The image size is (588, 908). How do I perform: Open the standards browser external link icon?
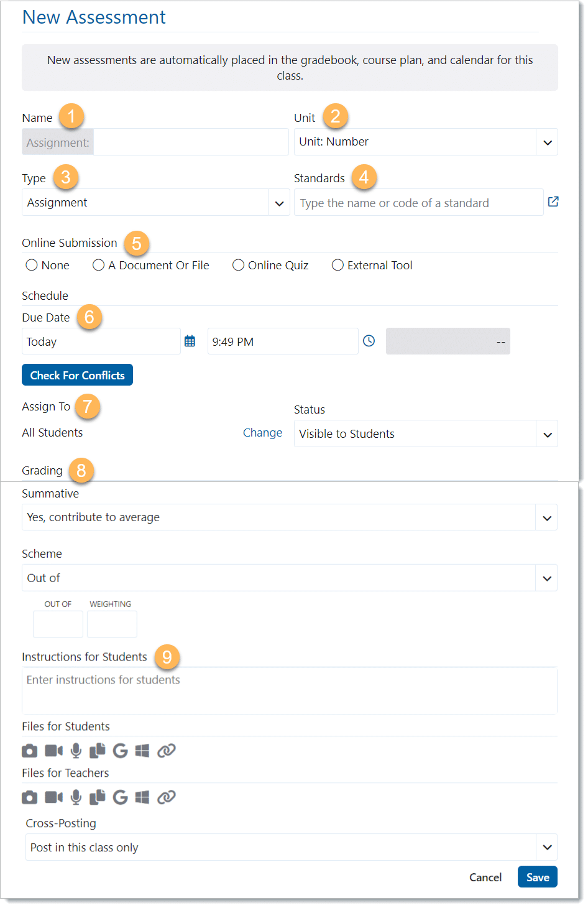[553, 202]
